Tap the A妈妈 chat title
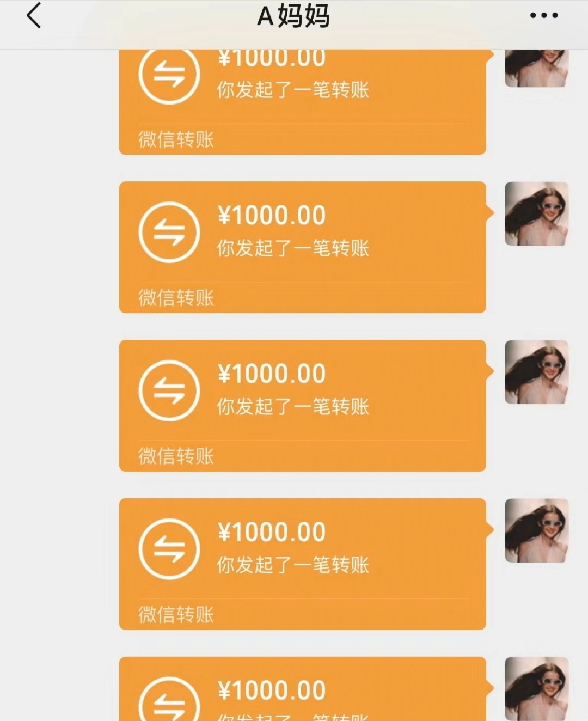This screenshot has width=588, height=721. click(293, 15)
